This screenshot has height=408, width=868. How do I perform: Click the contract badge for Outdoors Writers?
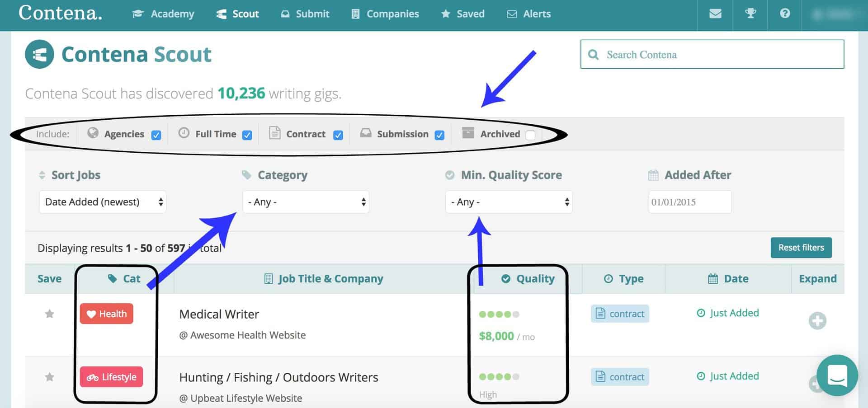(x=620, y=377)
